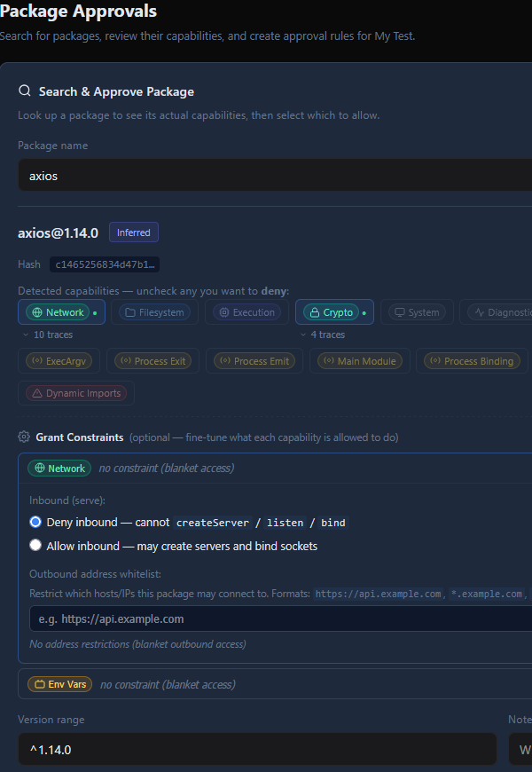Select the Allow inbound radio option
Image resolution: width=532 pixels, height=772 pixels.
click(x=35, y=546)
